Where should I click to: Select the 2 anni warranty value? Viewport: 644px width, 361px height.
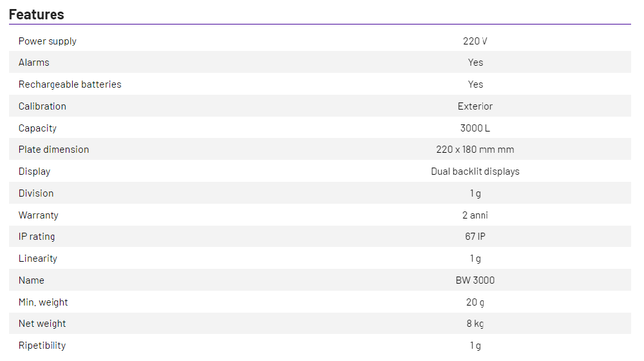click(x=475, y=215)
